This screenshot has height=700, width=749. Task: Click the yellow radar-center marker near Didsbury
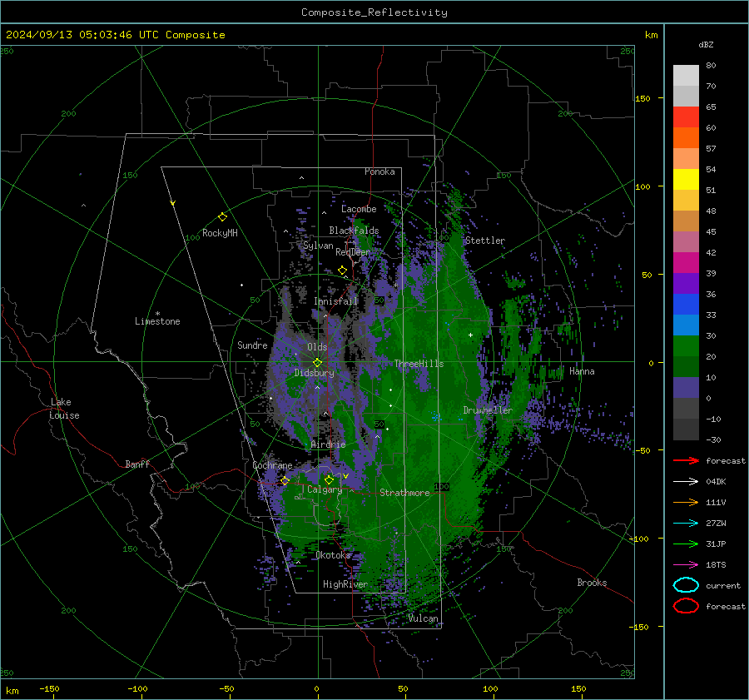click(317, 363)
